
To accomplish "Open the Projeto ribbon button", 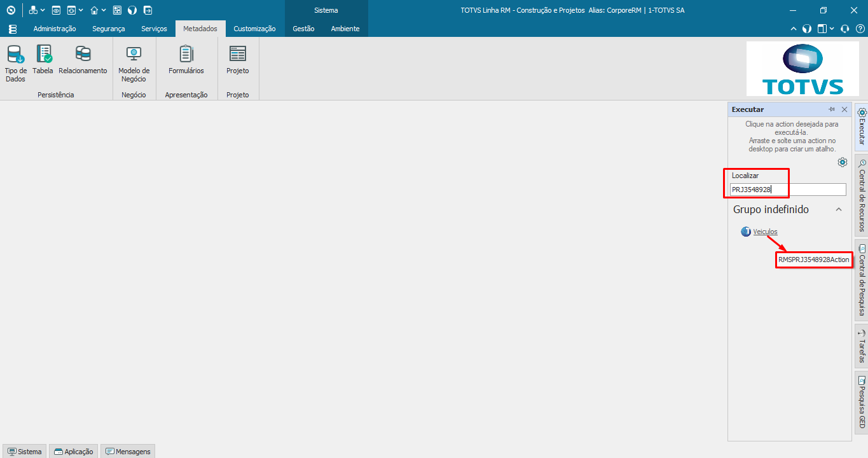I will [x=238, y=60].
